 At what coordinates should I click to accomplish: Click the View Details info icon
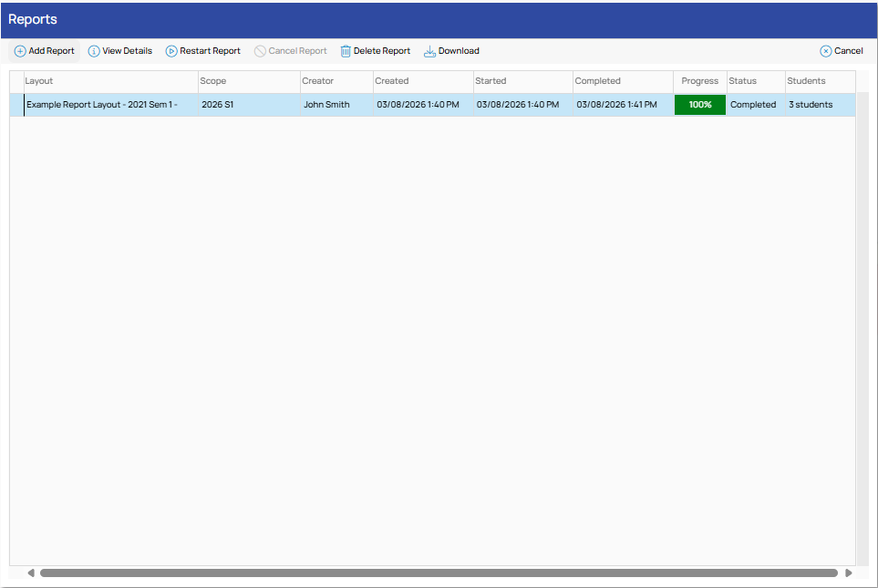(94, 51)
